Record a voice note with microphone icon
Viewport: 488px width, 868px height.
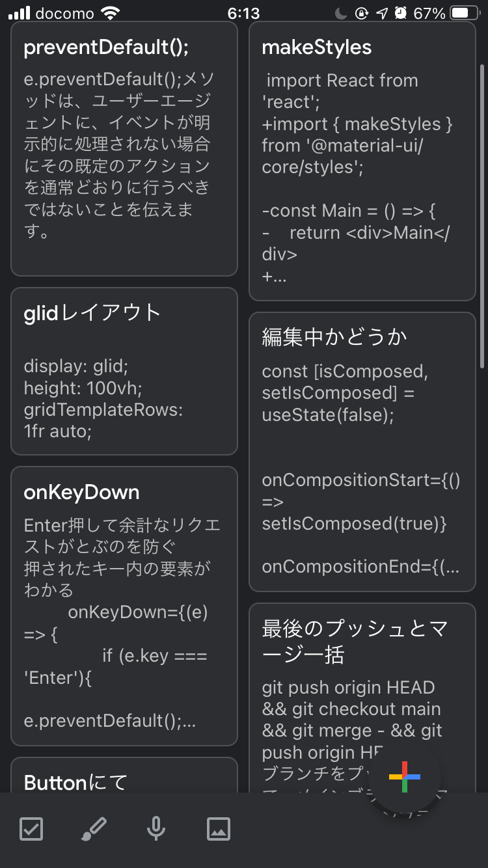click(x=156, y=830)
